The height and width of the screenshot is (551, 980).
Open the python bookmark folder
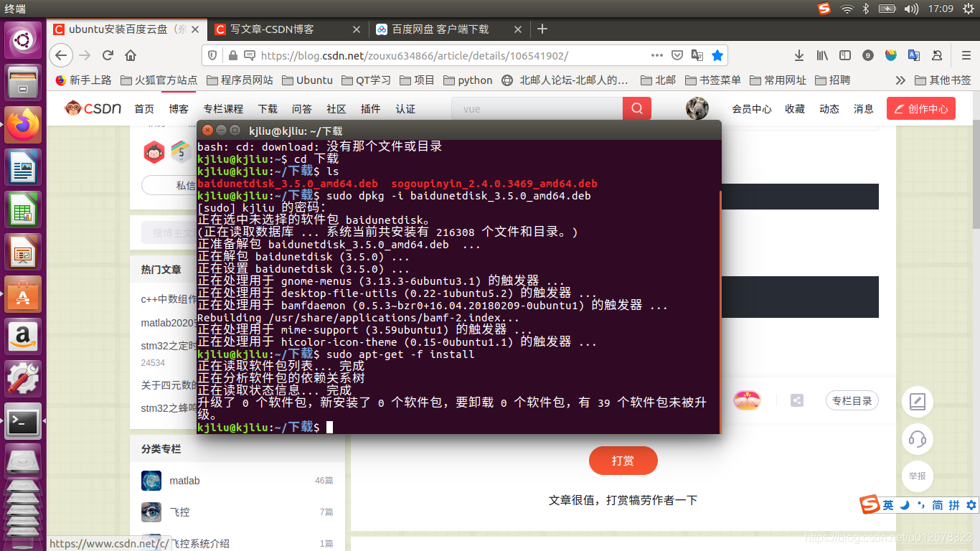468,80
